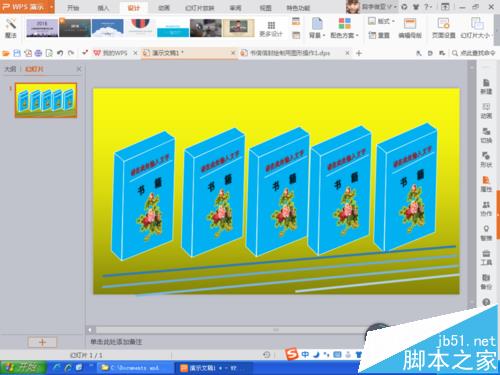Add a new document tab with plus
This screenshot has height=375, width=500.
point(359,53)
